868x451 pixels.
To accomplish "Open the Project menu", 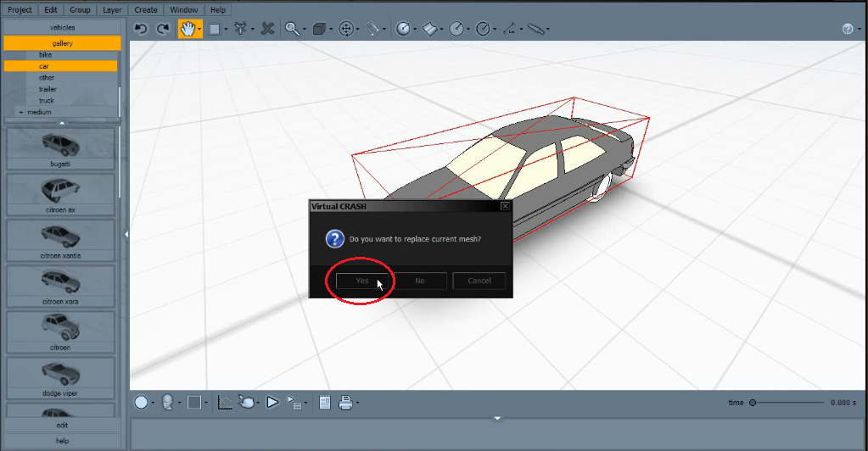I will pyautogui.click(x=20, y=10).
